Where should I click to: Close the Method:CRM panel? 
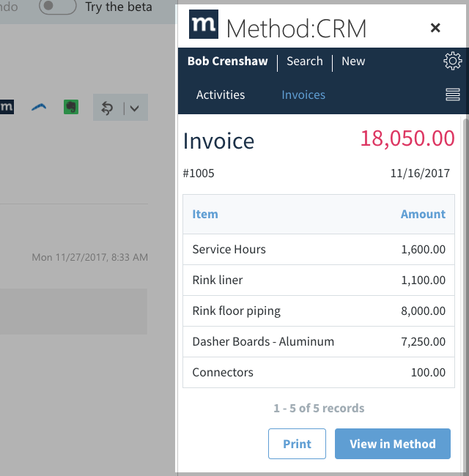(435, 28)
